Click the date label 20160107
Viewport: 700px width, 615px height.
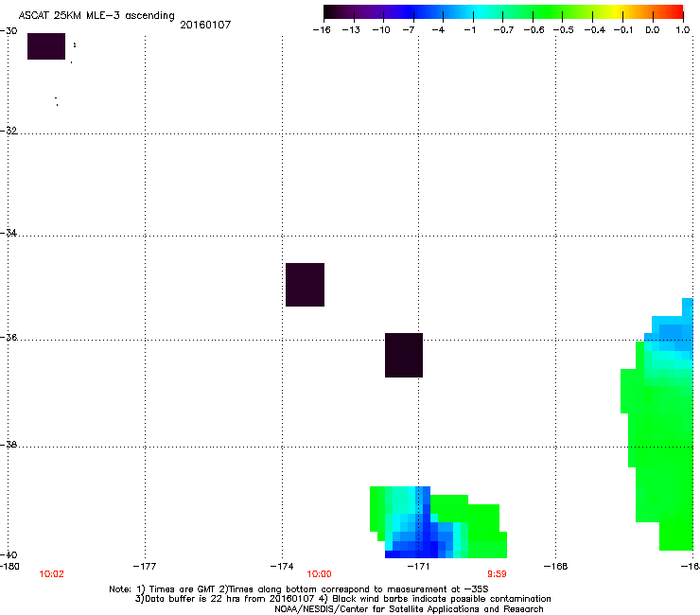tap(205, 25)
